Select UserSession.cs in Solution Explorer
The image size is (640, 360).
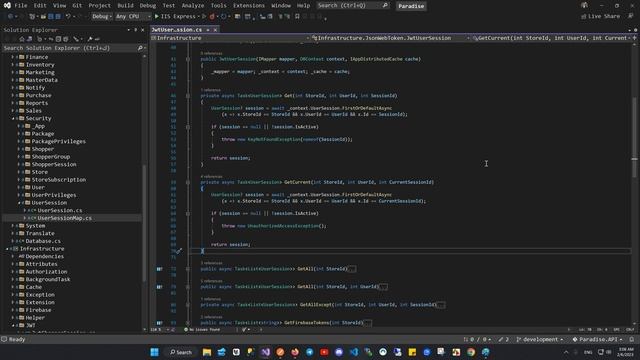tap(60, 210)
